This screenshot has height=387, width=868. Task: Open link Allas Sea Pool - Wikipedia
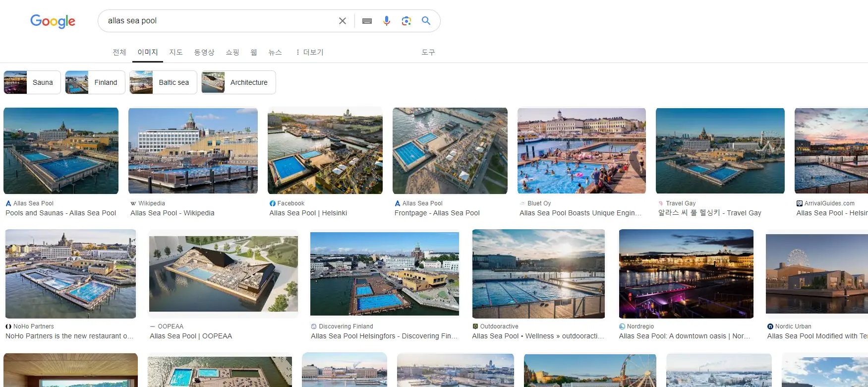click(x=173, y=213)
